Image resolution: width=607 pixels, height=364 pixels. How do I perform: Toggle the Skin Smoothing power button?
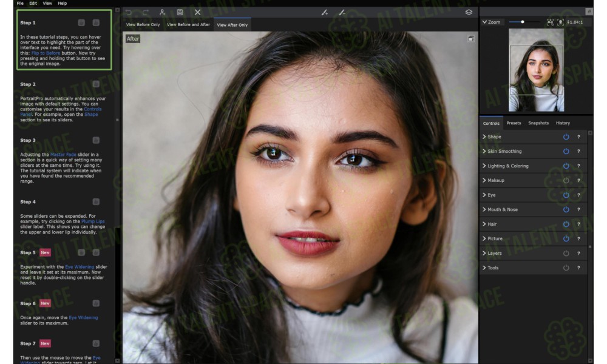click(566, 151)
